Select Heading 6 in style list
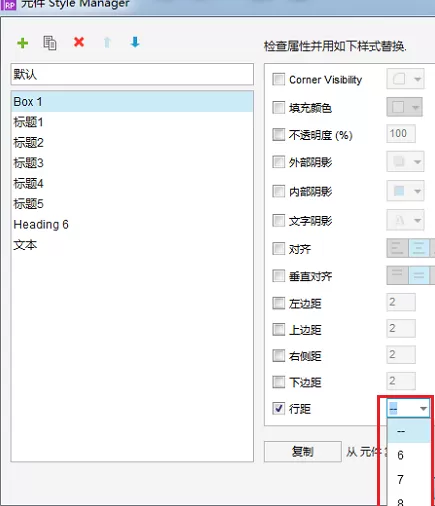The image size is (435, 506). tap(132, 224)
